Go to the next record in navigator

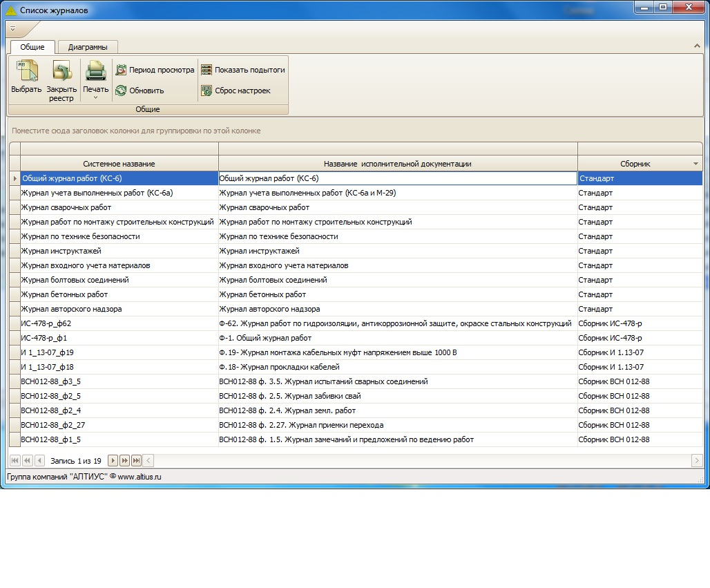113,460
